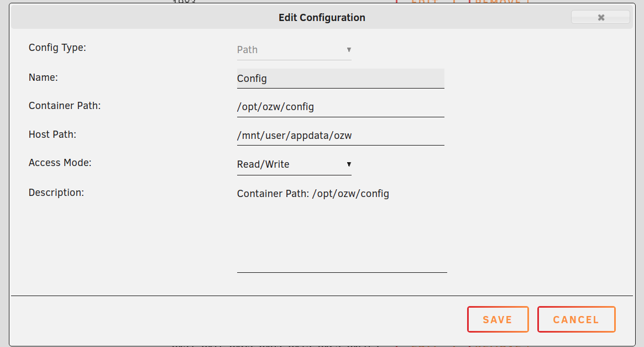Click the 'Edit Configuration' dialog title
This screenshot has height=347, width=644.
[x=322, y=18]
